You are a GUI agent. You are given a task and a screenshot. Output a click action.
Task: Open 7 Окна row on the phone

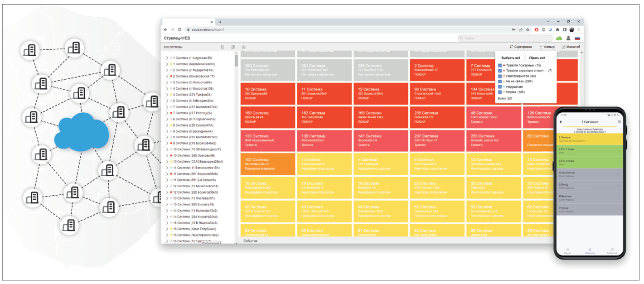tap(590, 209)
